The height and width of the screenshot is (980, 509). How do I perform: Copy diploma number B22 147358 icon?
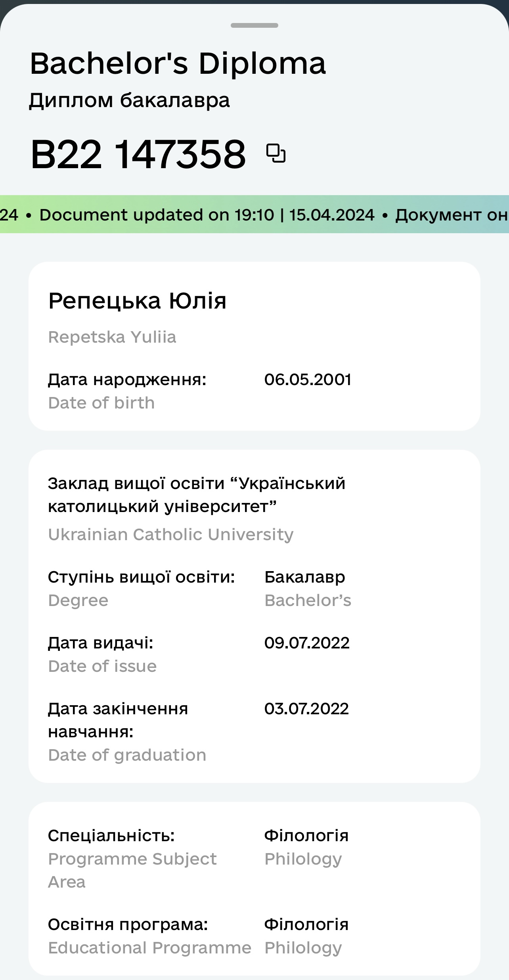coord(276,153)
